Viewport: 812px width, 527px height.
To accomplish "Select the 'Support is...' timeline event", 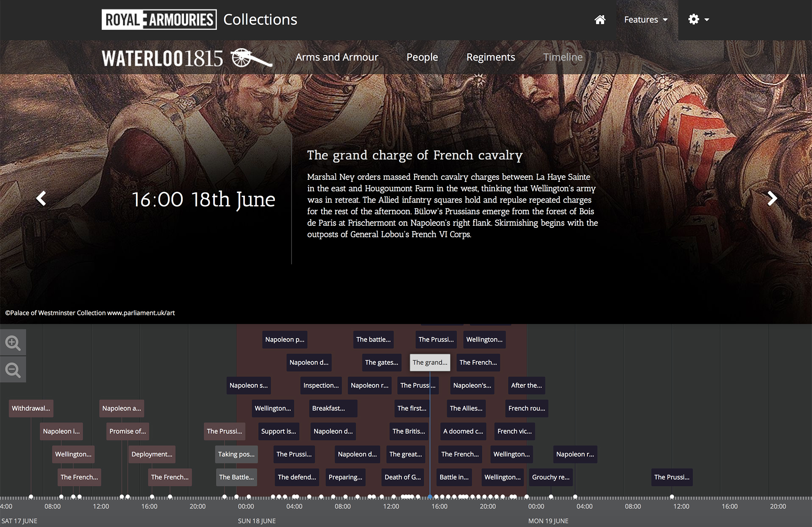I will (279, 431).
